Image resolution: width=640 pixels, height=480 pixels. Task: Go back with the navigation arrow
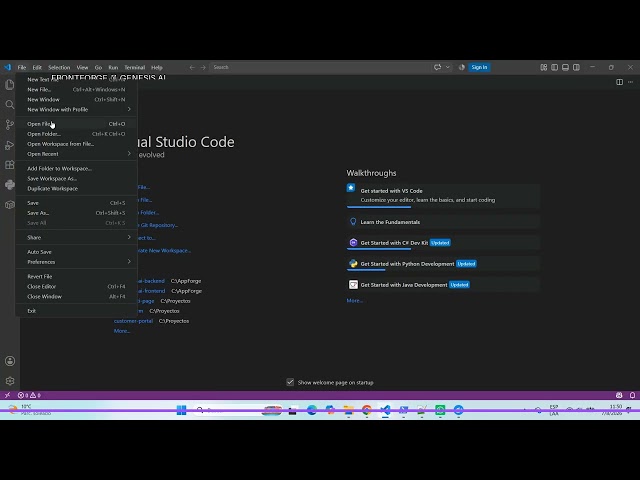point(192,67)
